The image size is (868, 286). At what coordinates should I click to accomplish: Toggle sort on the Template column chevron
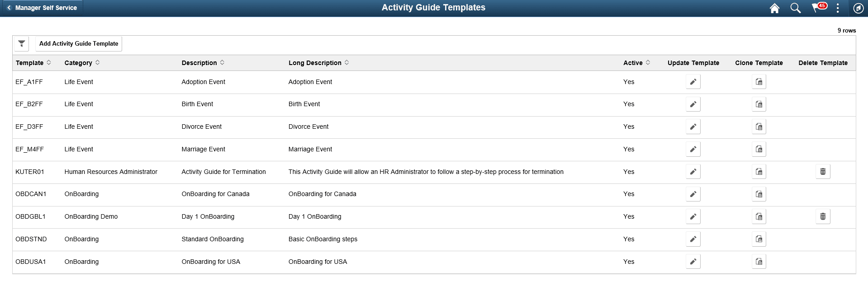coord(48,62)
